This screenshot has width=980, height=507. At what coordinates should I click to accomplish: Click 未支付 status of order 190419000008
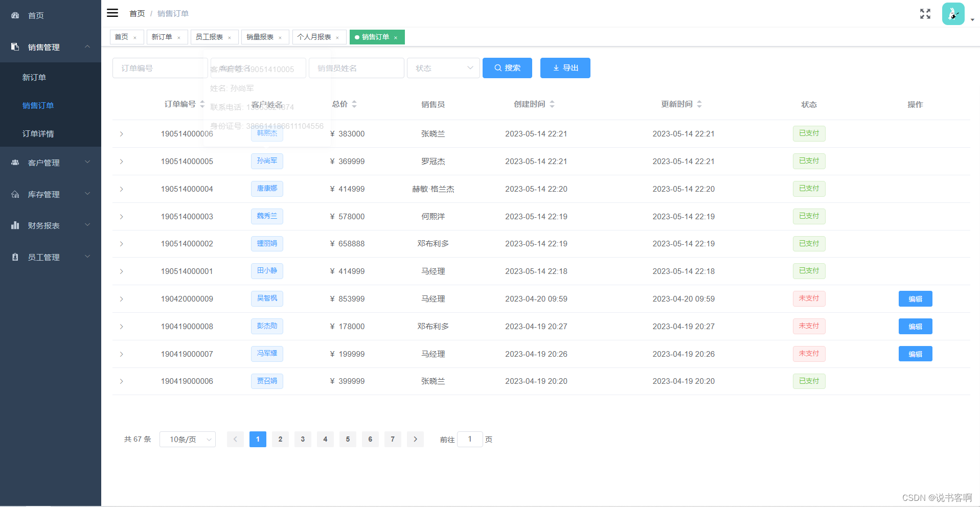click(x=809, y=326)
